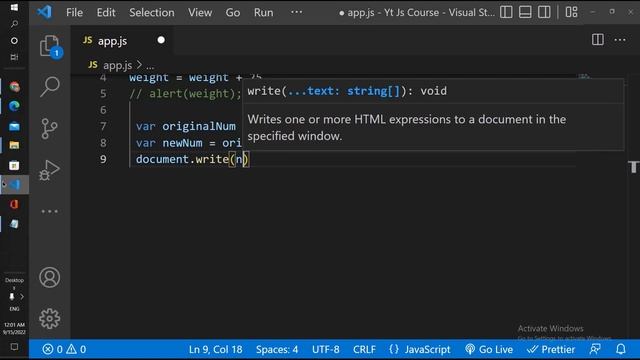This screenshot has height=360, width=640.
Task: Open the Selection menu
Action: 152,12
